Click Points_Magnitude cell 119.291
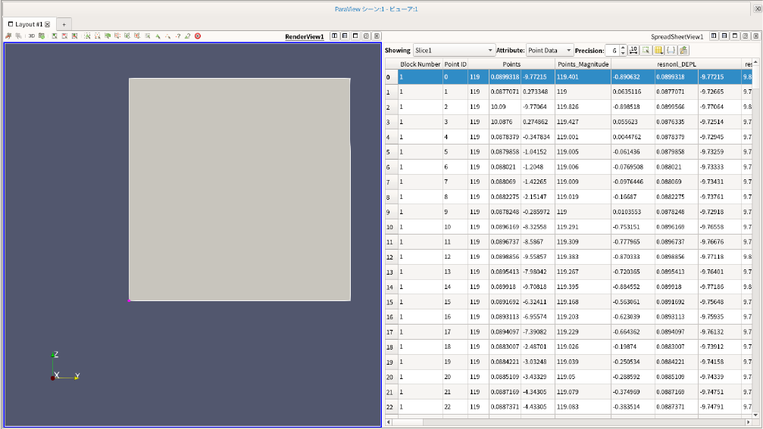 point(583,227)
